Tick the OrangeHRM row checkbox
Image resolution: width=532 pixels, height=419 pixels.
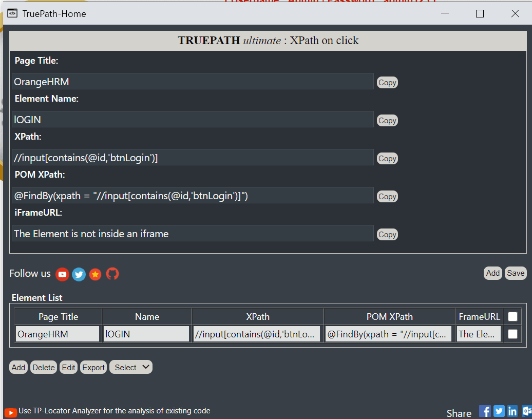coord(512,334)
